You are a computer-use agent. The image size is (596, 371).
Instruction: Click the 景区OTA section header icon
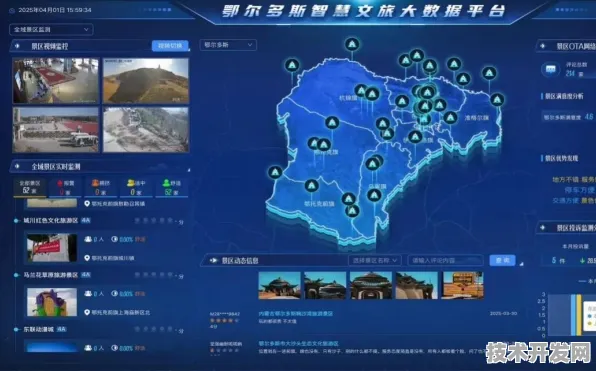point(542,46)
